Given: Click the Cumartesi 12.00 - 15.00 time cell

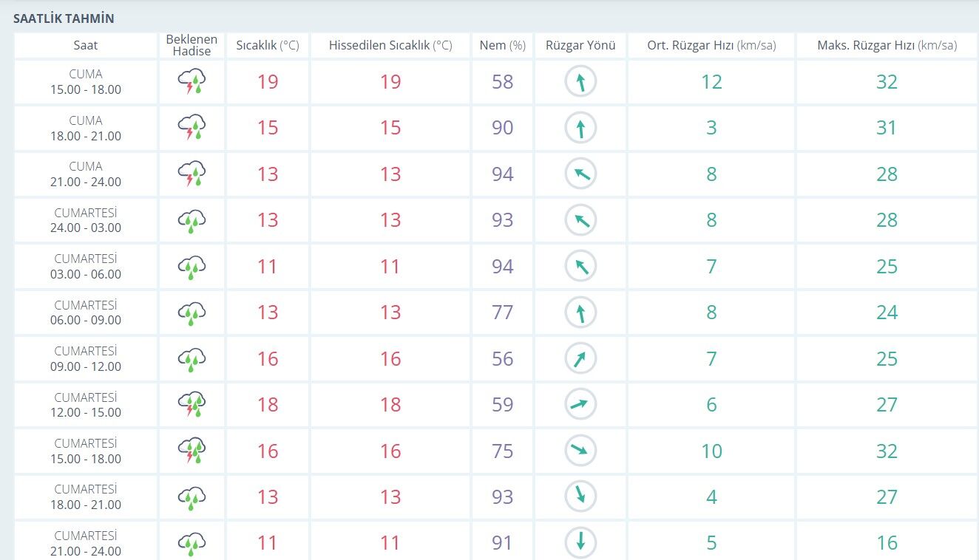Looking at the screenshot, I should point(86,405).
